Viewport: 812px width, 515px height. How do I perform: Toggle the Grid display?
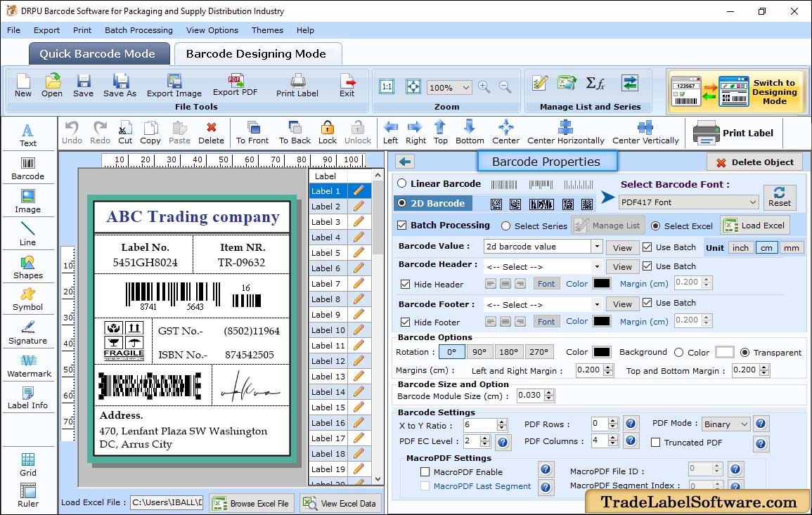(x=28, y=465)
